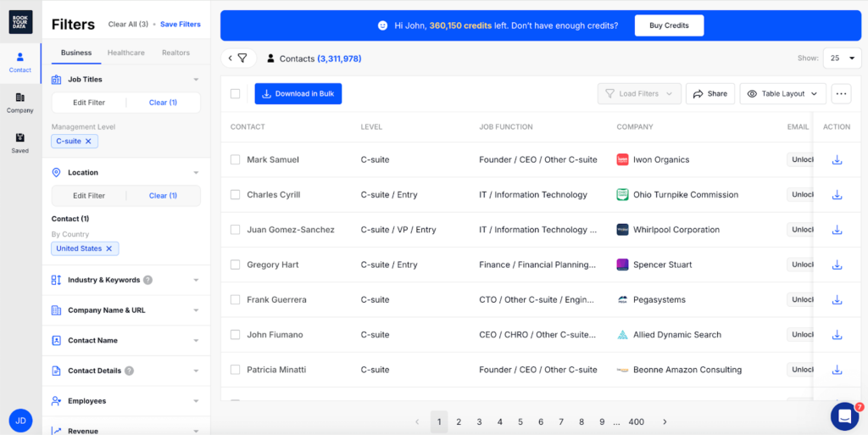
Task: Click Edit Filter under Job Titles
Action: [89, 103]
